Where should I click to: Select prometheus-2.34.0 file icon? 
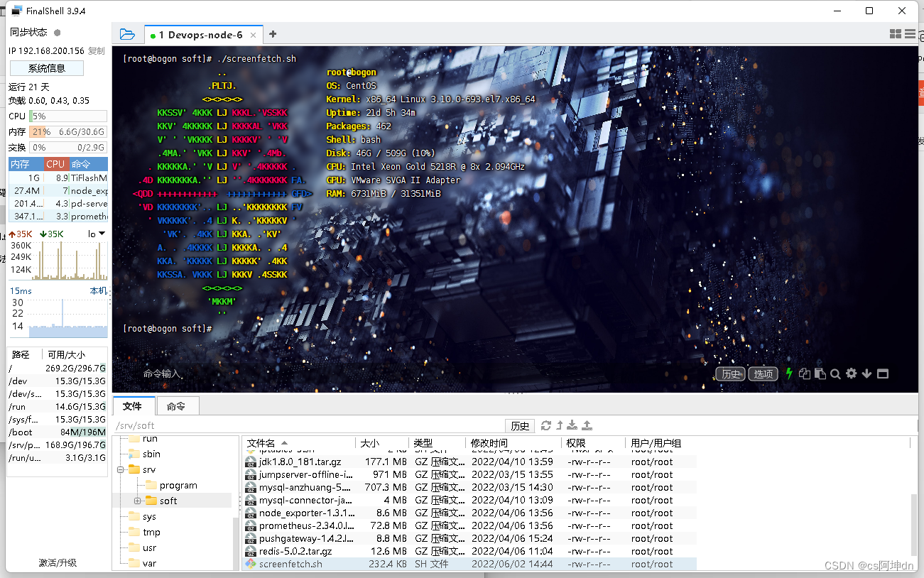(251, 525)
